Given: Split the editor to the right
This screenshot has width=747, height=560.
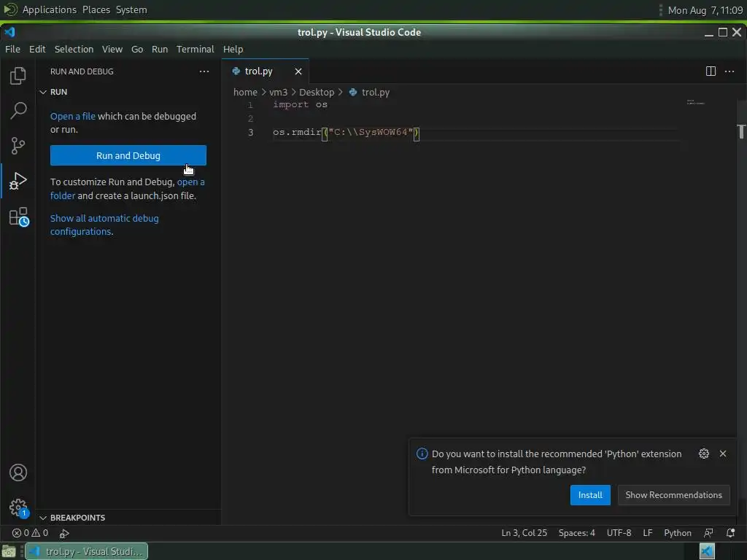Looking at the screenshot, I should [x=711, y=71].
